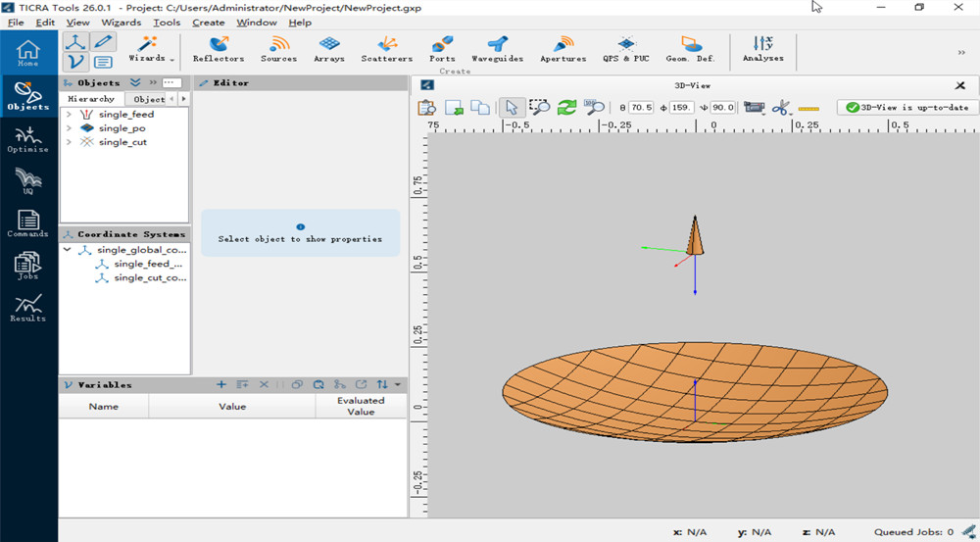Open the Create menu
This screenshot has width=980, height=542.
(x=208, y=23)
